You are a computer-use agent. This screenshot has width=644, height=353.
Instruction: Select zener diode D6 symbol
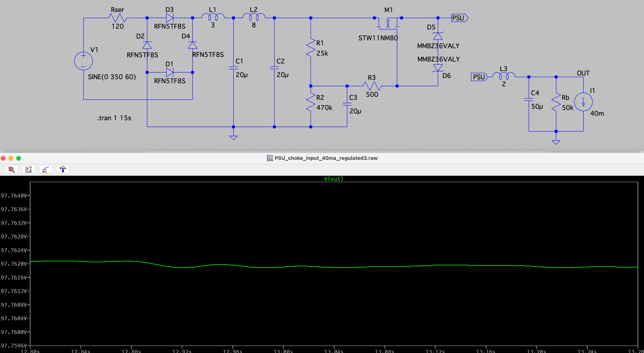click(438, 68)
